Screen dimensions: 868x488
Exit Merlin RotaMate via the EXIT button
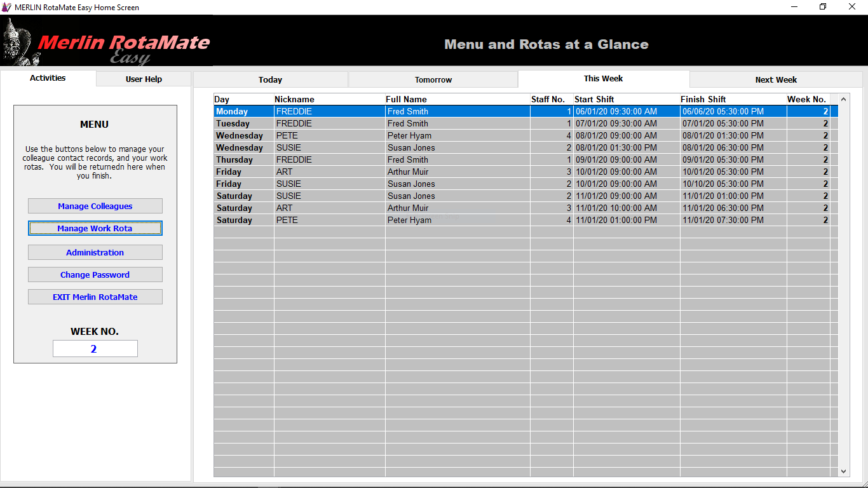(95, 297)
